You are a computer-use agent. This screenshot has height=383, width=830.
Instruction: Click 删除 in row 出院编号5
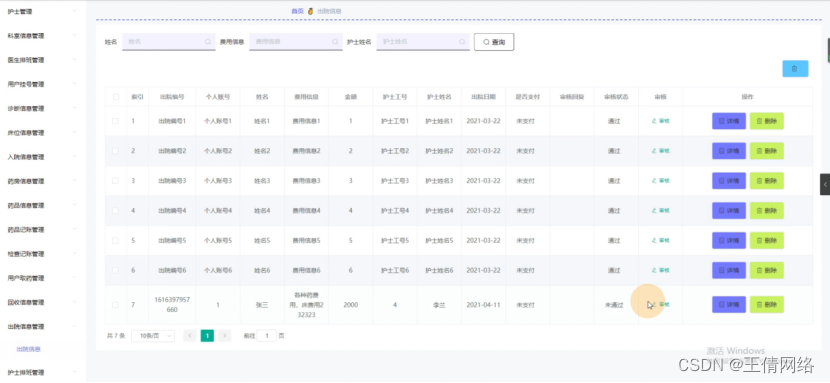767,240
